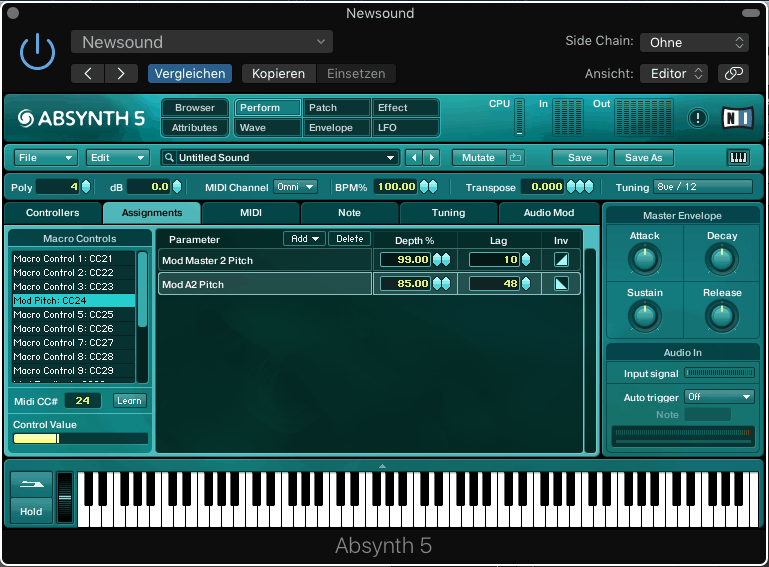Open the Controllers tab
This screenshot has height=567, width=769.
coord(53,213)
